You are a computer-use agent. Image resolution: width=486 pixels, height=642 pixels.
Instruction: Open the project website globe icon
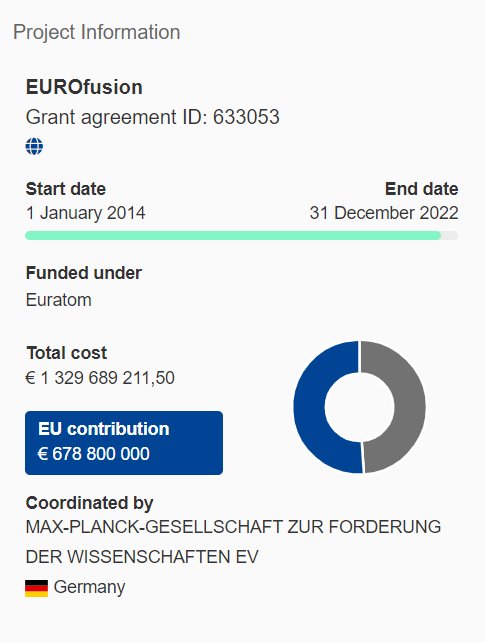click(34, 146)
